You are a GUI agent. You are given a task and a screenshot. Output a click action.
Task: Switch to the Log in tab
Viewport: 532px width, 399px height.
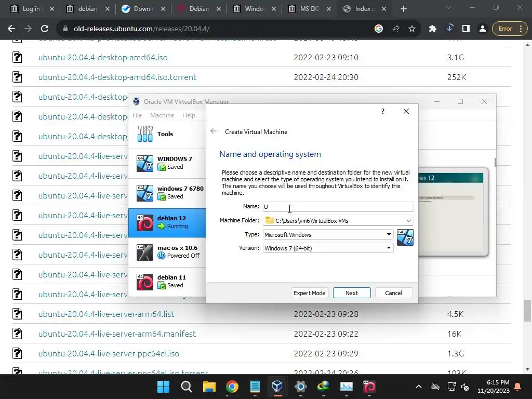click(31, 9)
